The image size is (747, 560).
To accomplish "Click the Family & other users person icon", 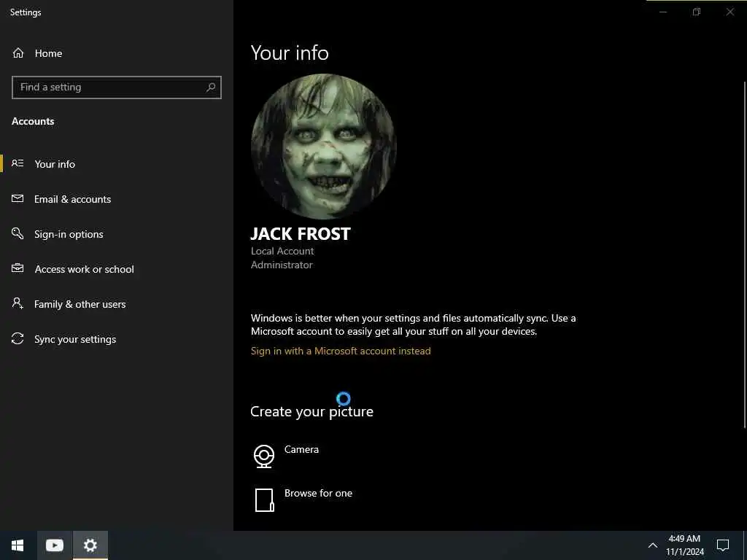I will click(x=18, y=303).
